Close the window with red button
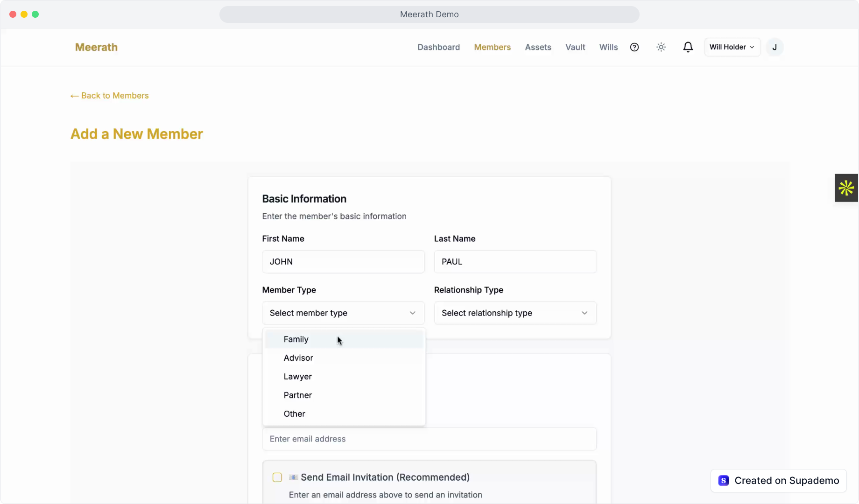The height and width of the screenshot is (504, 859). (x=13, y=14)
